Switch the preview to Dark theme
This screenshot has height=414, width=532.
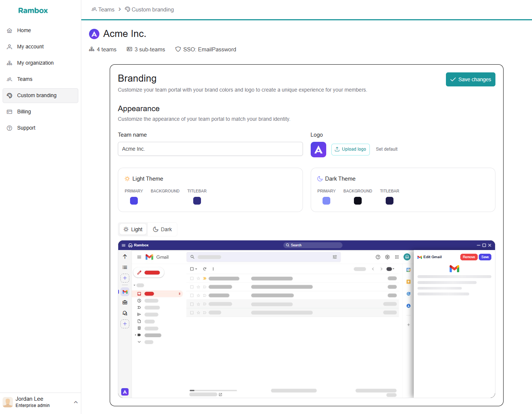click(163, 229)
